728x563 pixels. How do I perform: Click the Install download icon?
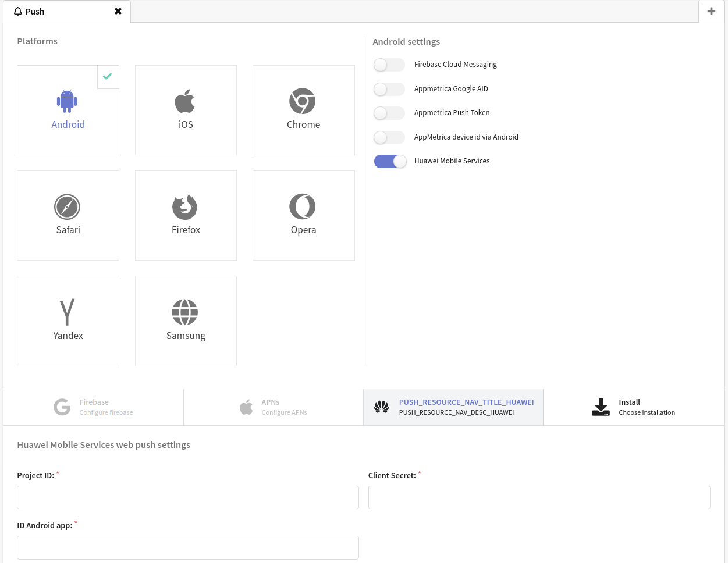(601, 407)
